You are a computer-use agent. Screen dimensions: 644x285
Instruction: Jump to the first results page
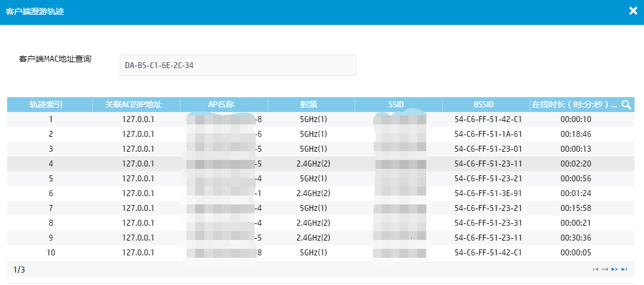(595, 270)
